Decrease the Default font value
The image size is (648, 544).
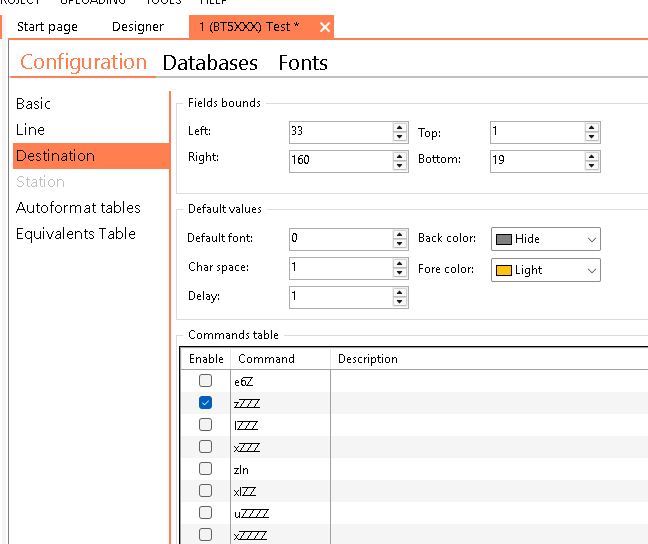[400, 244]
